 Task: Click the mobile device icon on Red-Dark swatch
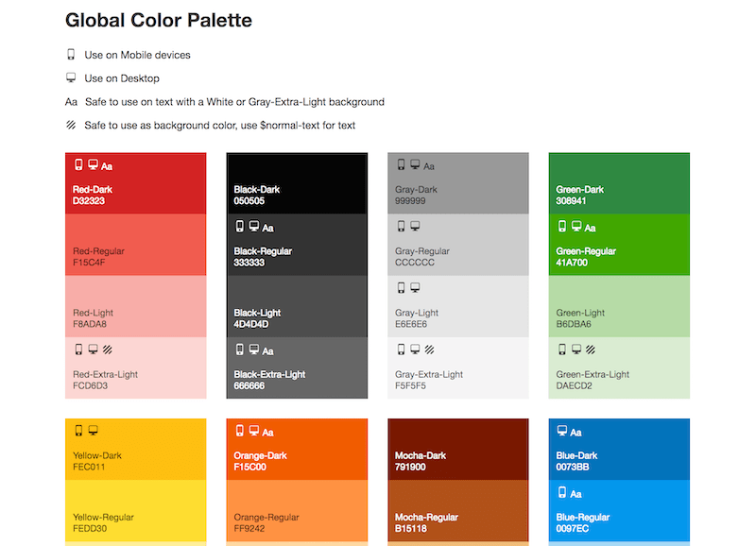(x=79, y=164)
